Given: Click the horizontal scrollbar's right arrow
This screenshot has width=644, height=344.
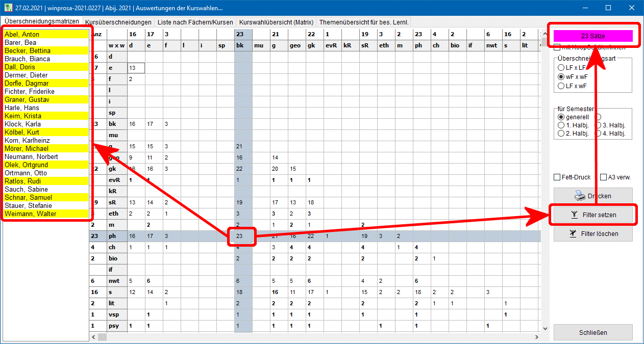Looking at the screenshot, I should pyautogui.click(x=537, y=337).
